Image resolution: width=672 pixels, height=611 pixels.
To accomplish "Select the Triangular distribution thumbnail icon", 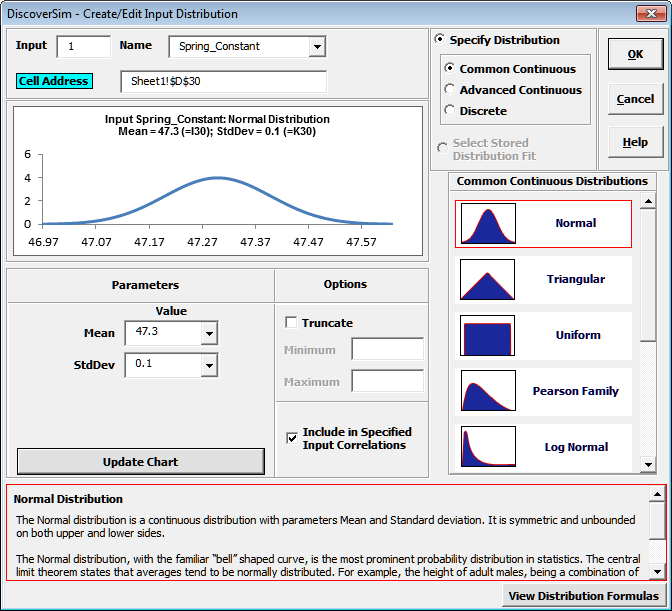I will tap(488, 279).
